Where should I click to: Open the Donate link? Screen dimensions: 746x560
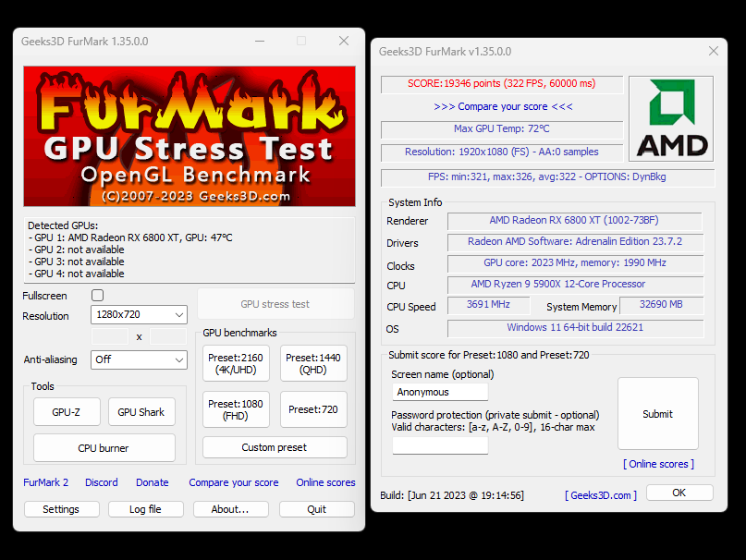[153, 482]
